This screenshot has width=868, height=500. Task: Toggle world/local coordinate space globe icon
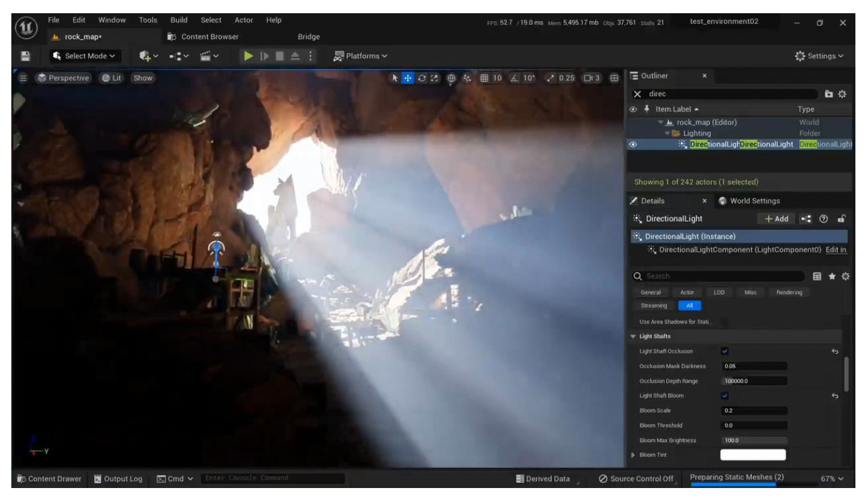coord(451,78)
